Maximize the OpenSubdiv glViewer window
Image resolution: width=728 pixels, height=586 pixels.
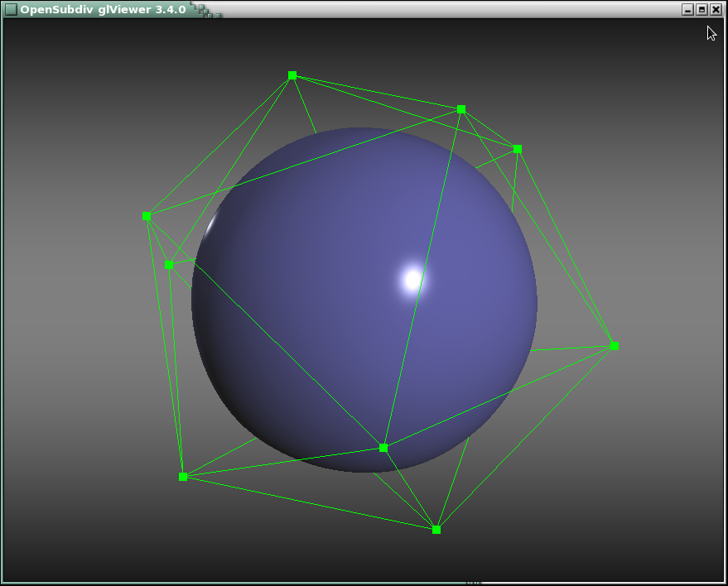[701, 9]
